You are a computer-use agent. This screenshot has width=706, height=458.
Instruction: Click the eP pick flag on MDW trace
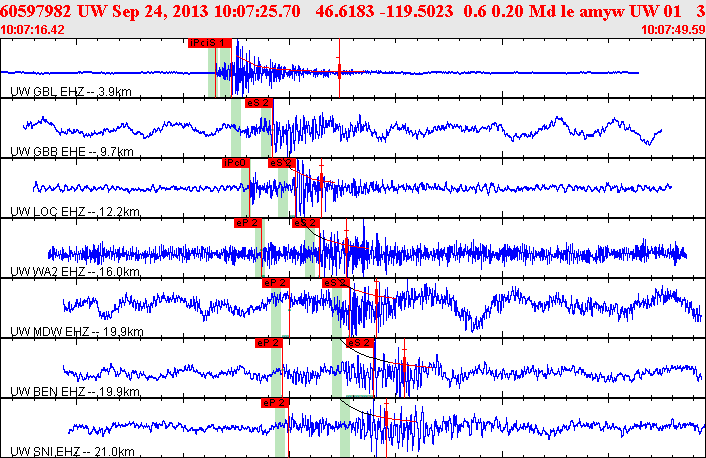point(275,283)
